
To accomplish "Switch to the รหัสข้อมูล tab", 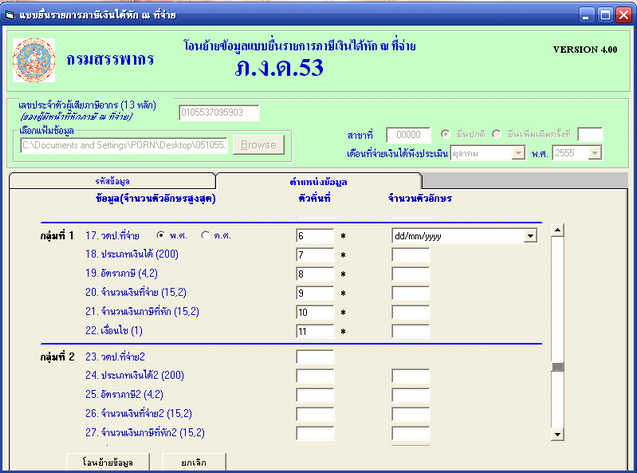I will tap(112, 181).
